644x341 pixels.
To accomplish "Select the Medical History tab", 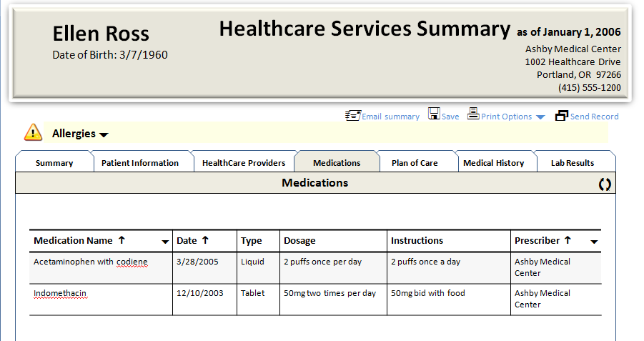I will click(494, 163).
